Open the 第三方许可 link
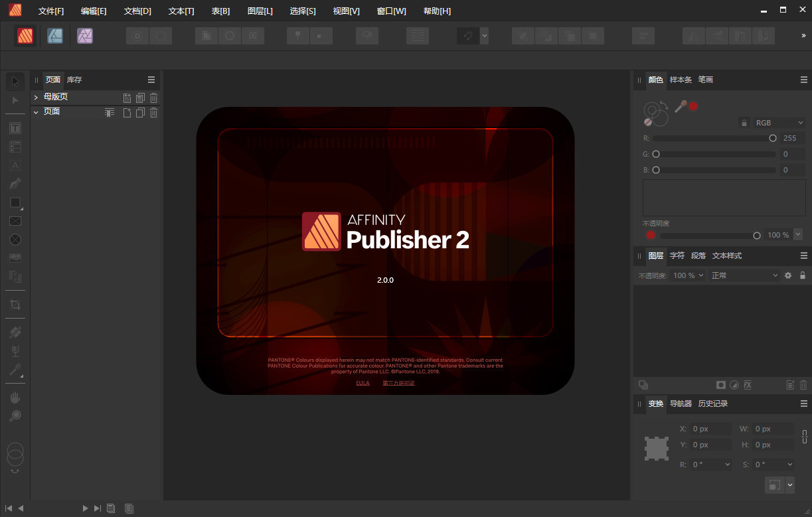 (x=398, y=382)
